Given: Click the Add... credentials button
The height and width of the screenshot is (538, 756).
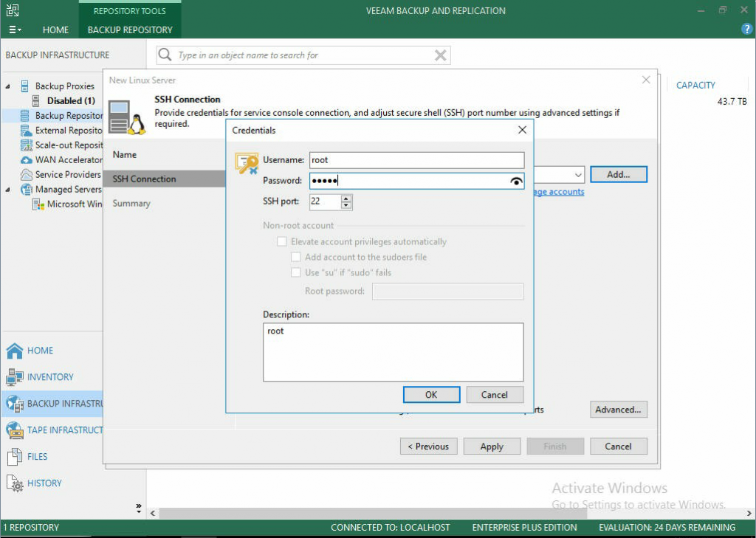Looking at the screenshot, I should point(618,174).
